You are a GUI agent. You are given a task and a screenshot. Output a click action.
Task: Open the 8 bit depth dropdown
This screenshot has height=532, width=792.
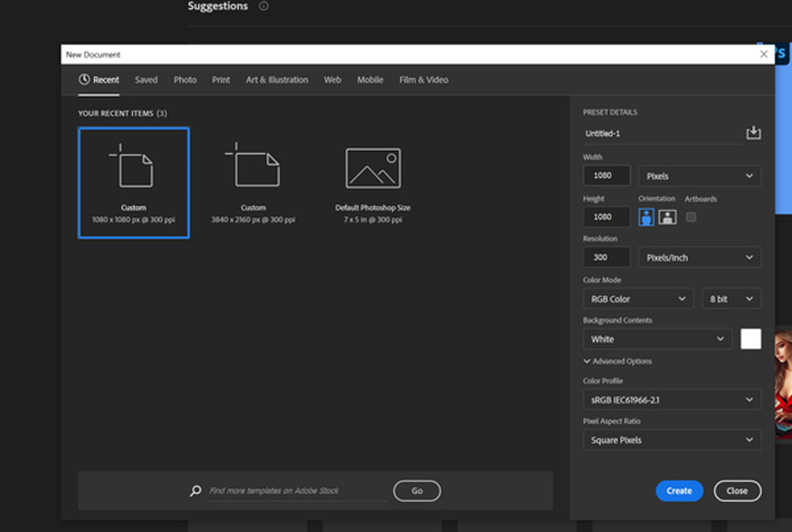[x=731, y=298]
